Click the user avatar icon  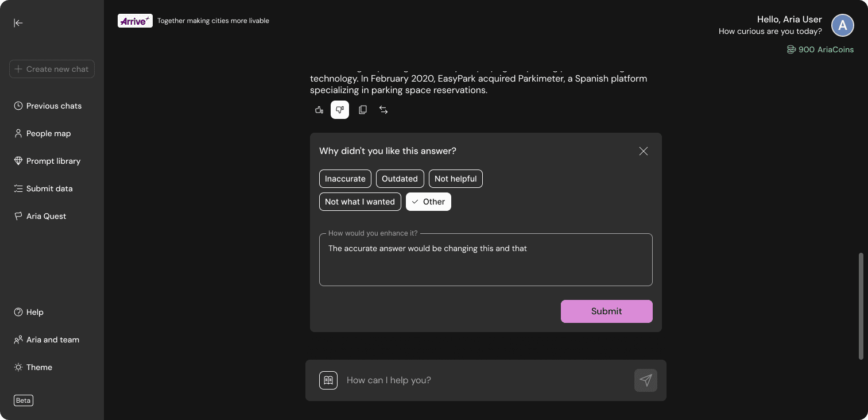click(843, 26)
